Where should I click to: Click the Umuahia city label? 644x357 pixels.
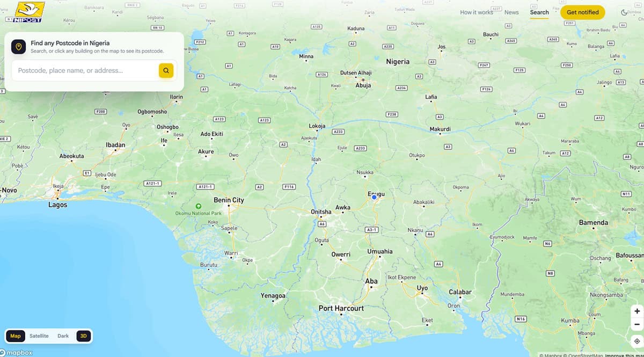(x=380, y=251)
